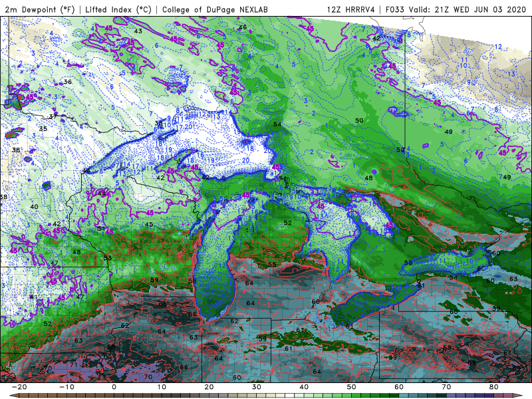Screen dimensions: 532x399
Task: Click the '40' dewpoint value on the map
Action: pyautogui.click(x=34, y=207)
